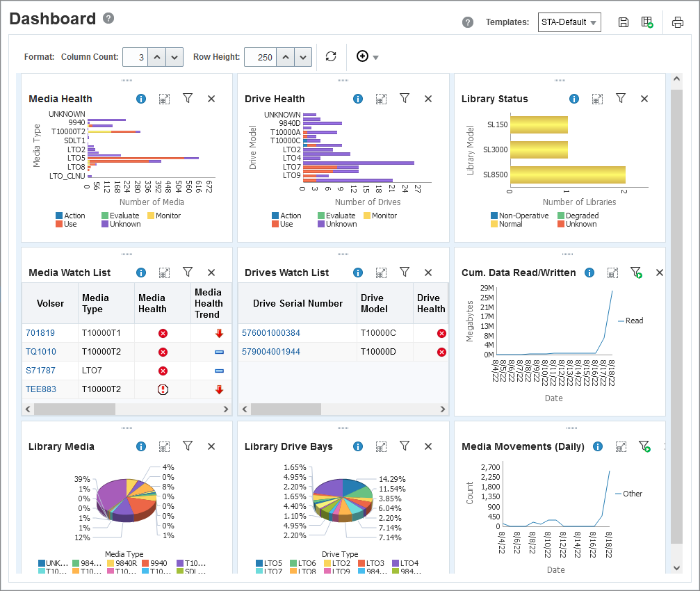The image size is (700, 591).
Task: Open drive 579004001944 link
Action: pyautogui.click(x=271, y=351)
